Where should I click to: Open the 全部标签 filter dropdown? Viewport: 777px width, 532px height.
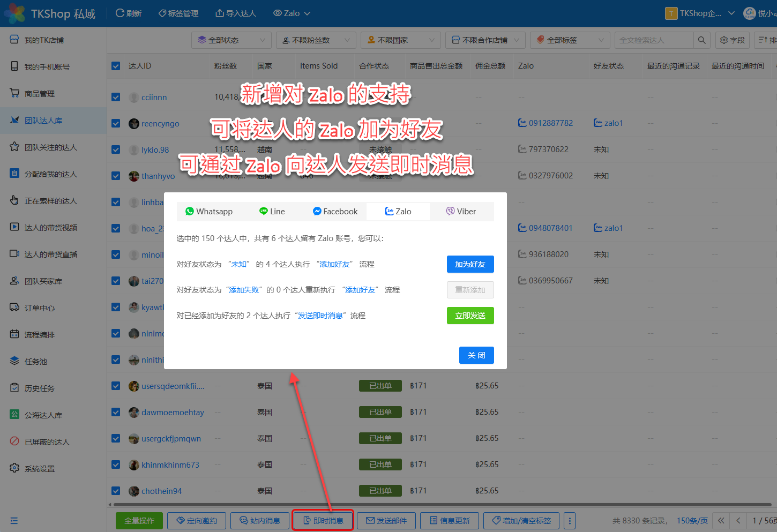click(570, 40)
